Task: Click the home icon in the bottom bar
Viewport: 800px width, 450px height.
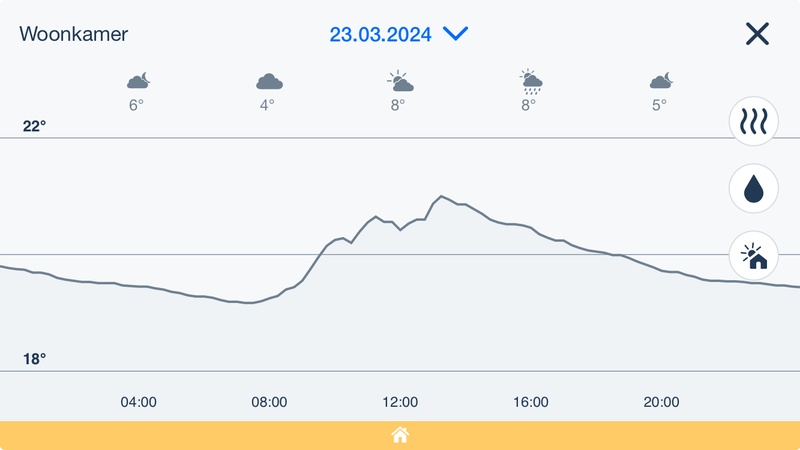Action: (400, 435)
